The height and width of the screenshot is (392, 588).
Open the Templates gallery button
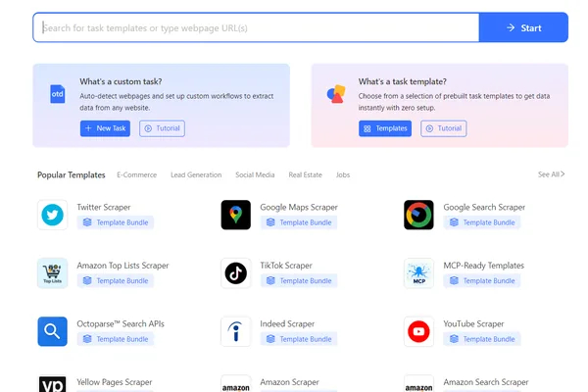pos(385,128)
